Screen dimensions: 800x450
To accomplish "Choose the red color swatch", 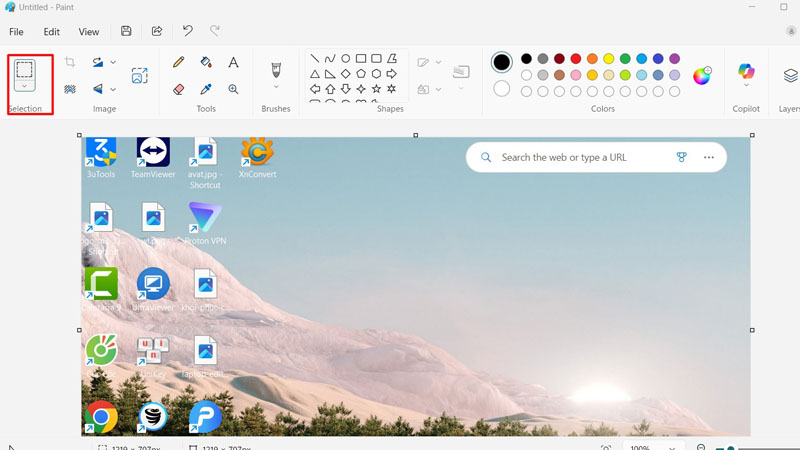I will pos(575,59).
